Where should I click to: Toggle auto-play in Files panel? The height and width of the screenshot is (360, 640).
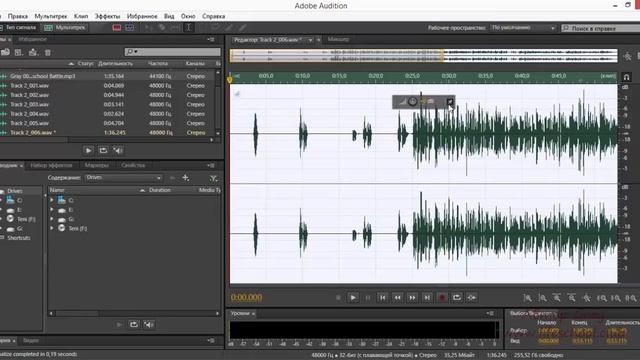click(118, 151)
